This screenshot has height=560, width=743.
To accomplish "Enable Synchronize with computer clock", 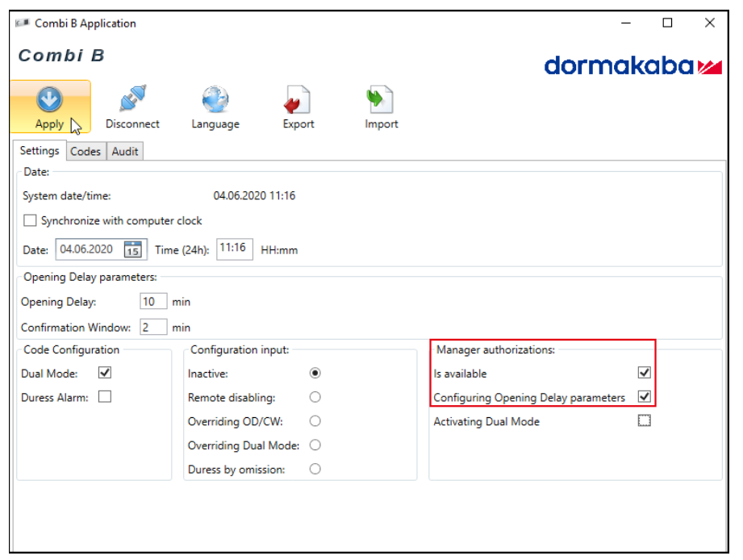I will coord(31,220).
